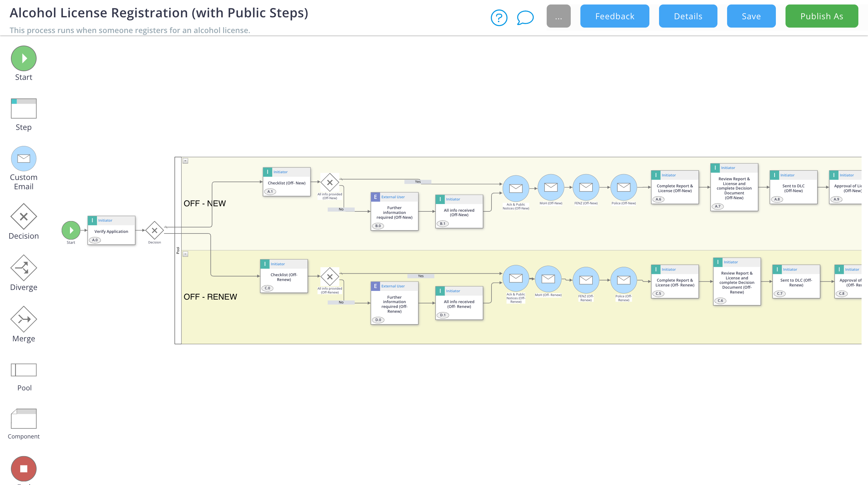This screenshot has height=485, width=868.
Task: Open the process Details
Action: 688,16
